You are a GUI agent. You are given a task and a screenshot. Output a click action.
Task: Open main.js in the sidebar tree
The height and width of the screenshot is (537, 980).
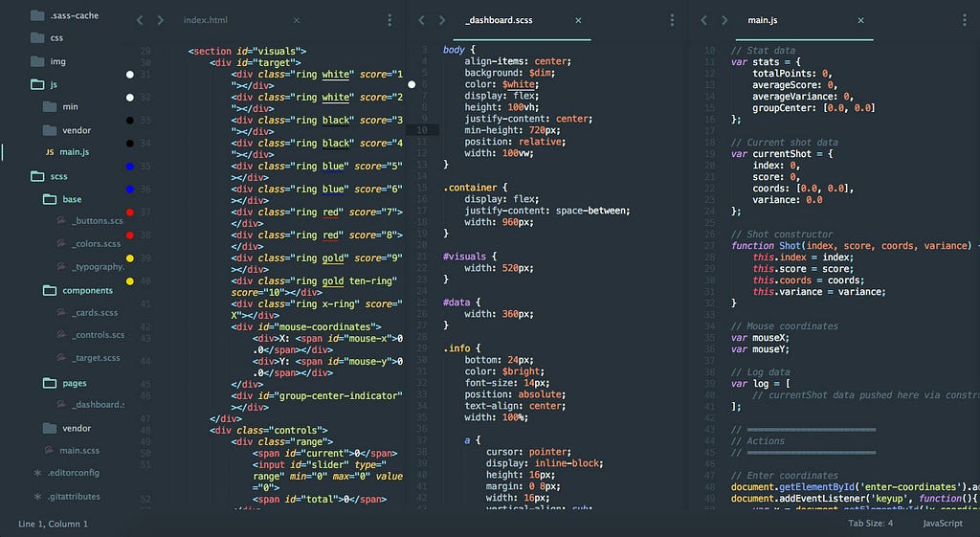click(x=67, y=152)
